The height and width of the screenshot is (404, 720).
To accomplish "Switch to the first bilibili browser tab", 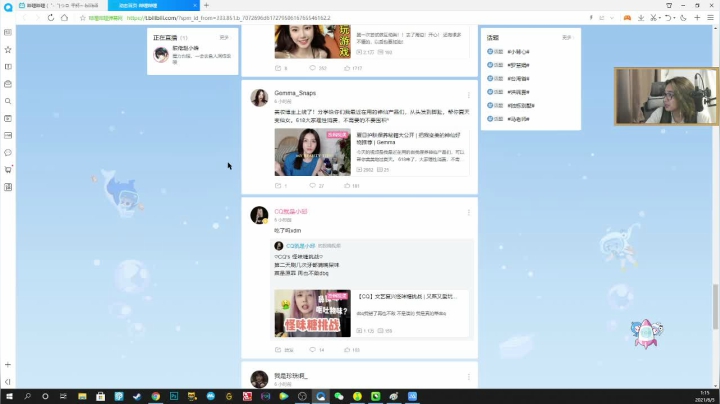I will [62, 6].
